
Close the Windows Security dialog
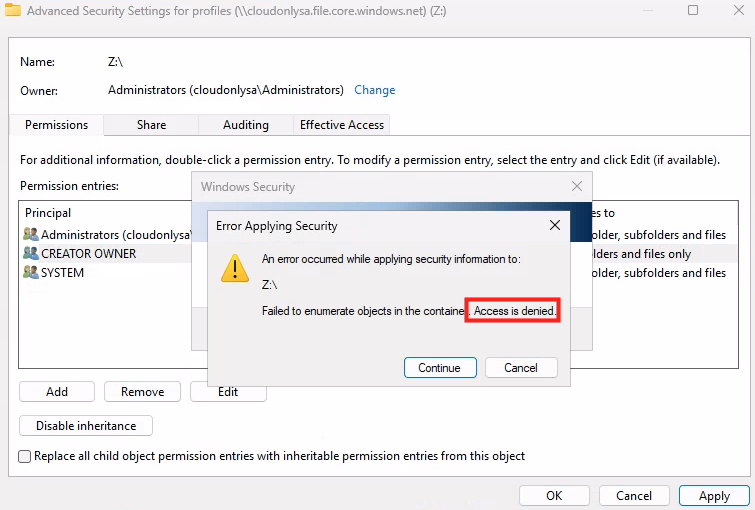(x=577, y=186)
